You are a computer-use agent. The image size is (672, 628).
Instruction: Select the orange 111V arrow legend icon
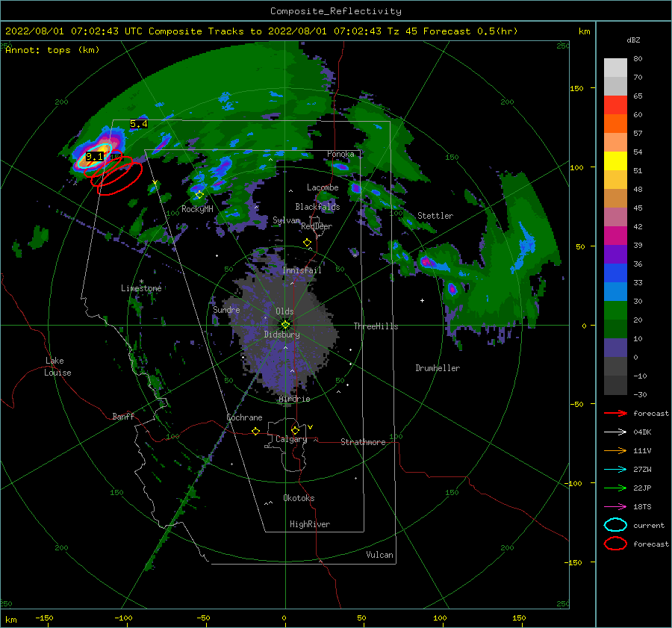coord(615,450)
